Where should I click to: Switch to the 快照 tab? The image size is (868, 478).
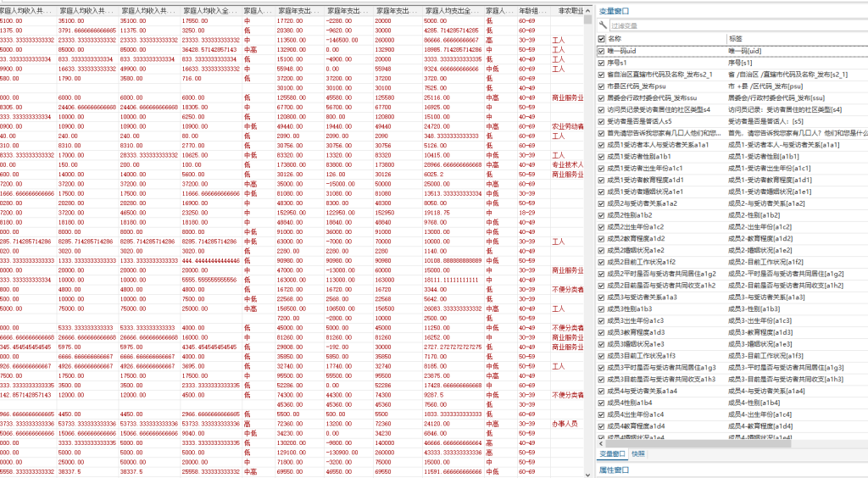pos(638,453)
